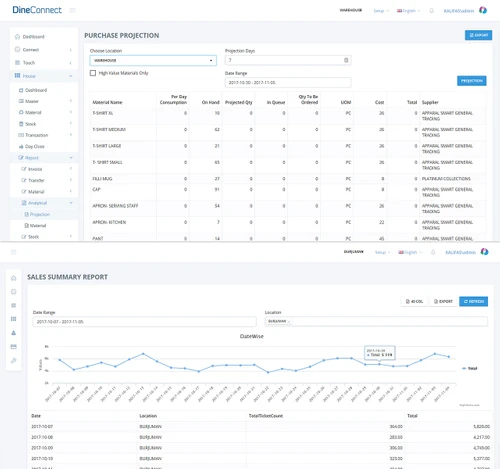
Task: Click the Touch icon in sidebar
Action: 18,63
